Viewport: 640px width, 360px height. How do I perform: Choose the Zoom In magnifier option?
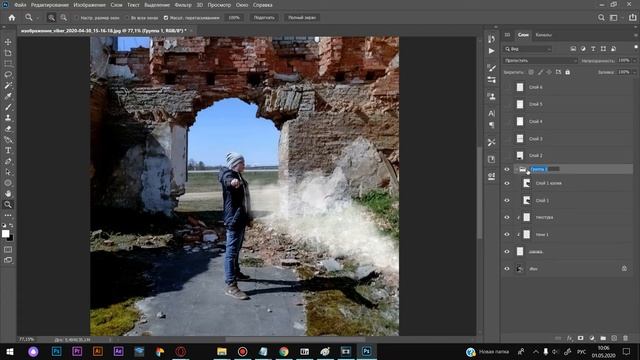click(x=51, y=18)
